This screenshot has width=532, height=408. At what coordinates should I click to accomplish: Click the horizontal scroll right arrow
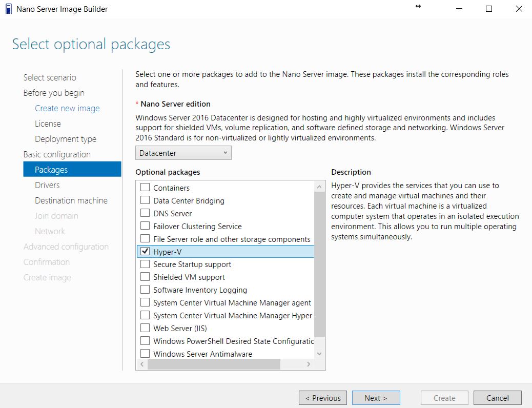tap(309, 364)
